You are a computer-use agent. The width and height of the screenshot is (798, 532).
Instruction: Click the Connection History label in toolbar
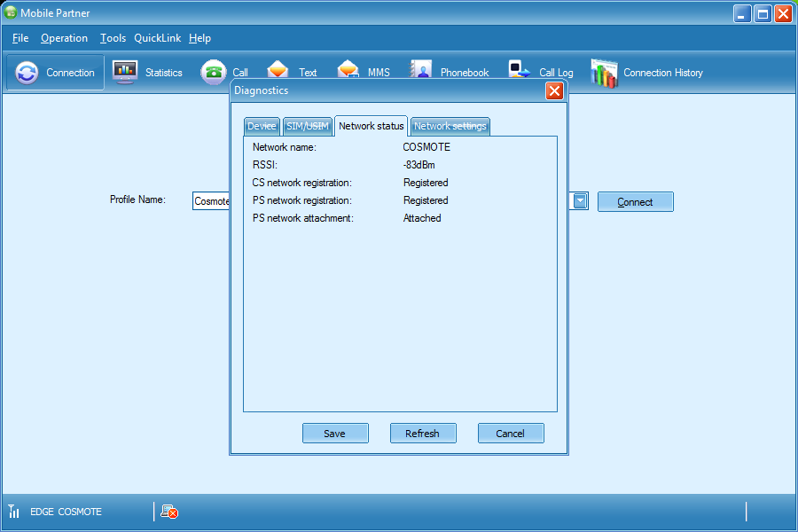pyautogui.click(x=663, y=73)
